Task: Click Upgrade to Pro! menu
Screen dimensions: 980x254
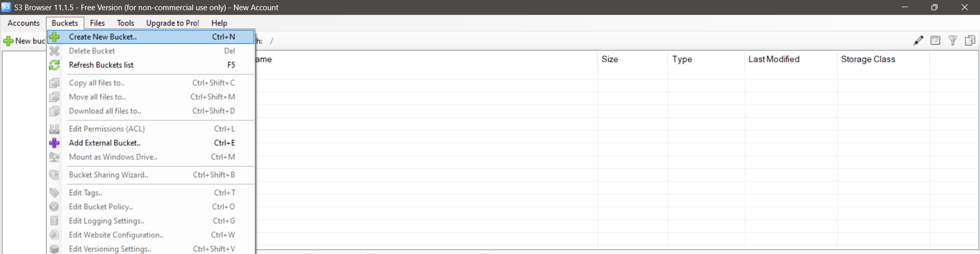Action: click(x=173, y=23)
